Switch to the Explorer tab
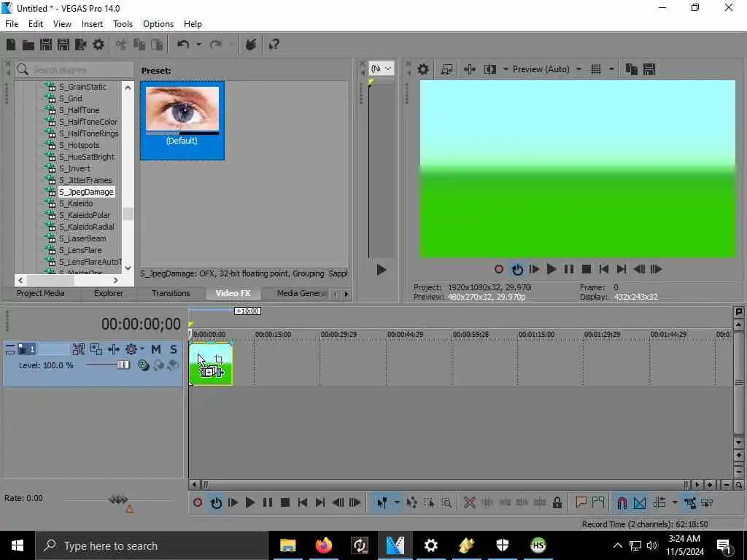 (108, 293)
